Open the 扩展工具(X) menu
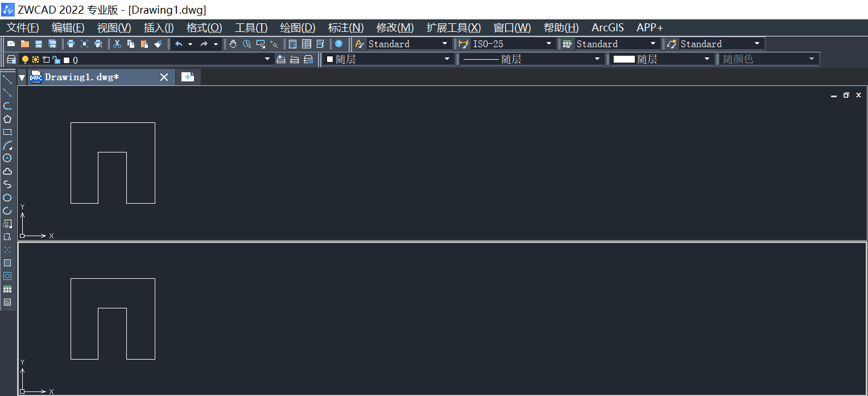Viewport: 868px width, 396px height. (453, 28)
